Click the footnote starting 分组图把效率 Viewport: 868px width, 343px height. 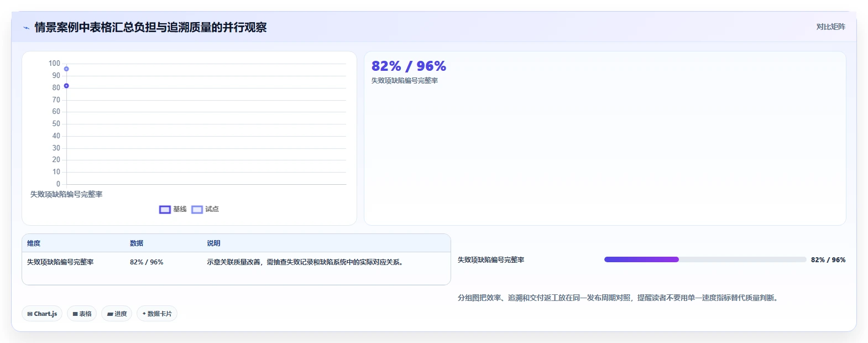[619, 298]
